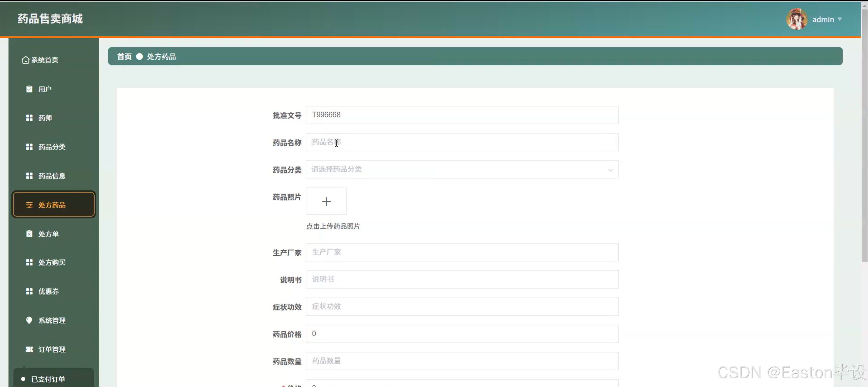Click the clipboard icon next to 处方单
The image size is (868, 387).
tap(29, 234)
